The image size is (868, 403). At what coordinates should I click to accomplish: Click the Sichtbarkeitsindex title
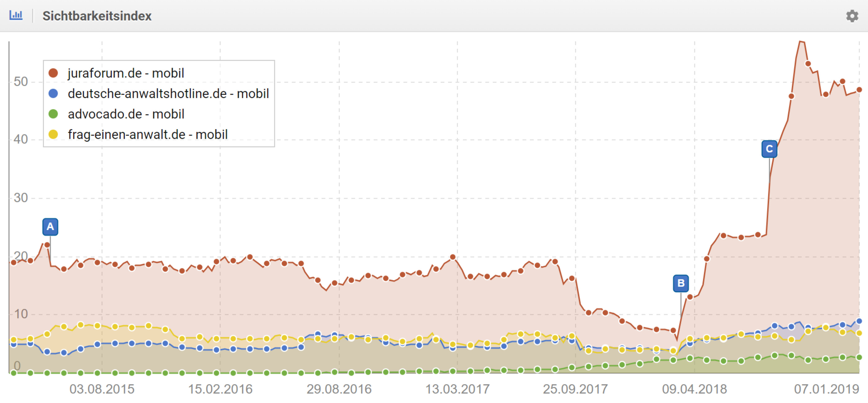click(97, 16)
